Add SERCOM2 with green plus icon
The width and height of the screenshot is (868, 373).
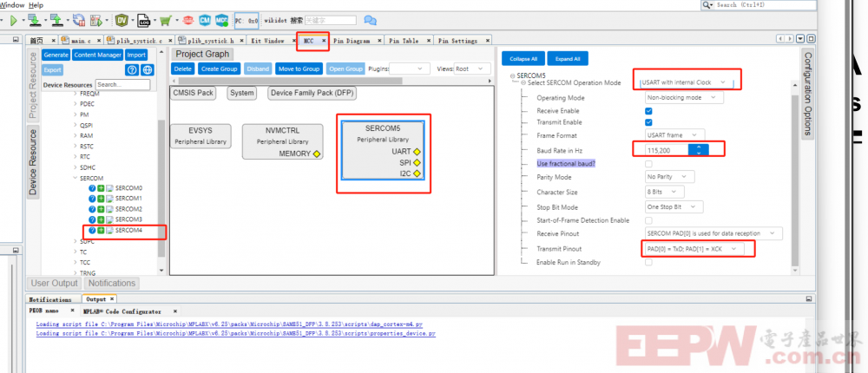coord(101,209)
